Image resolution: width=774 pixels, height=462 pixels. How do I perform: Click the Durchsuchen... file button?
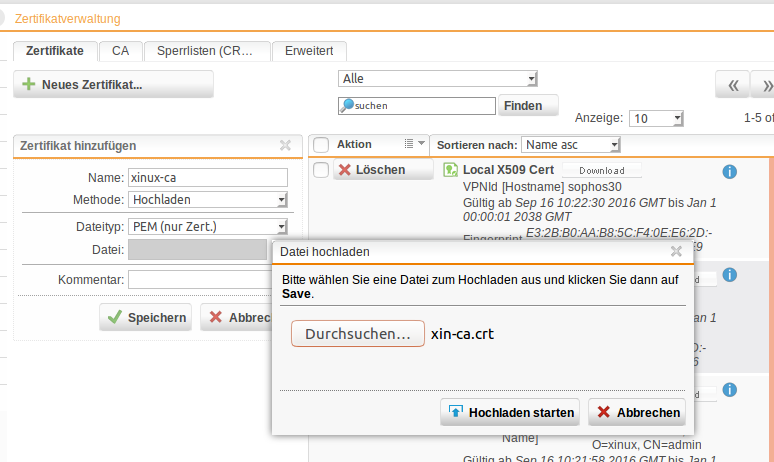click(x=358, y=334)
